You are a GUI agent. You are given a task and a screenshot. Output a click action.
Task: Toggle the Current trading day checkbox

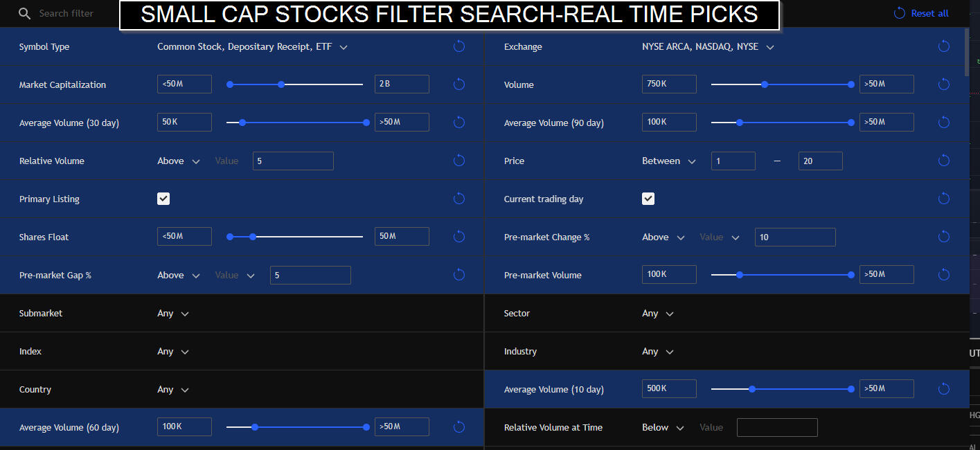coord(648,199)
